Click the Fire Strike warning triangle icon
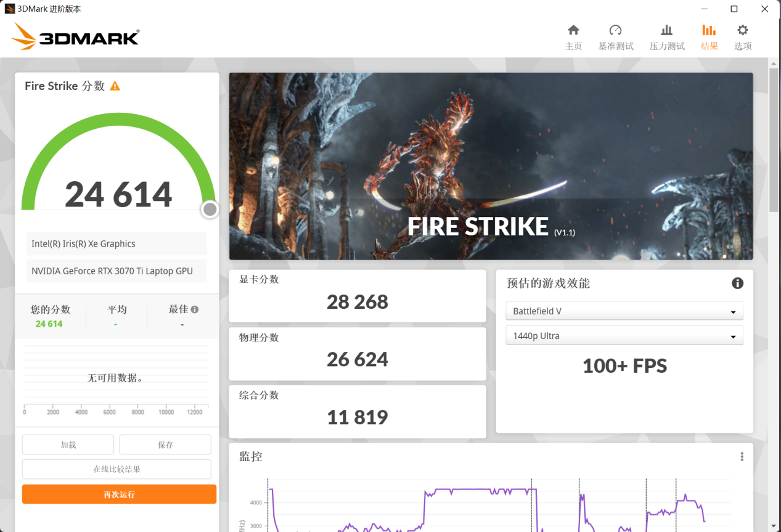The image size is (781, 532). pyautogui.click(x=115, y=86)
